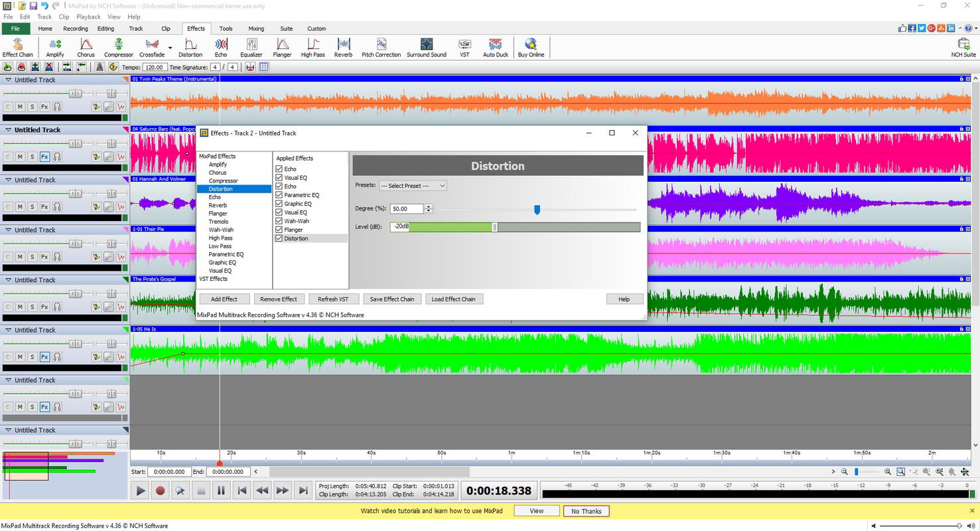Collapse the second Untitled Track triangle
Image resolution: width=980 pixels, height=531 pixels.
9,130
